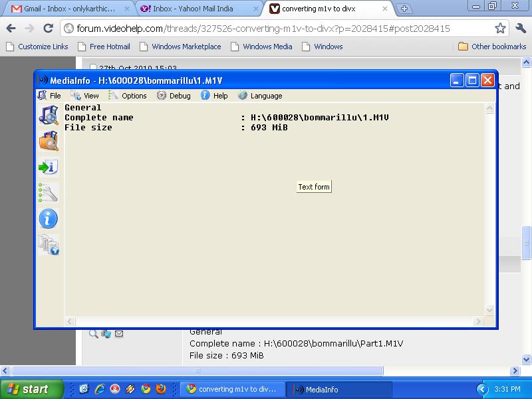532x399 pixels.
Task: Open file icon in MediaInfo sidebar
Action: tap(49, 115)
